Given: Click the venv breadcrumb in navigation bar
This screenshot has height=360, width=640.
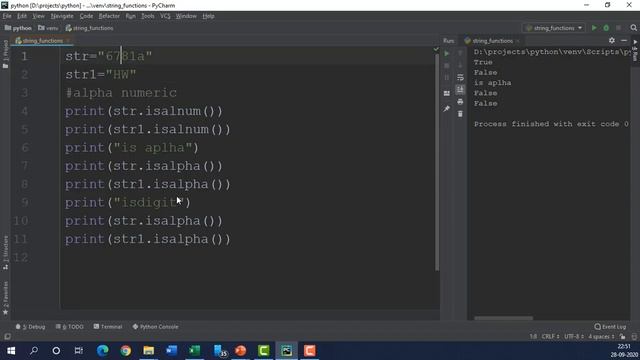Looking at the screenshot, I should coord(48,28).
